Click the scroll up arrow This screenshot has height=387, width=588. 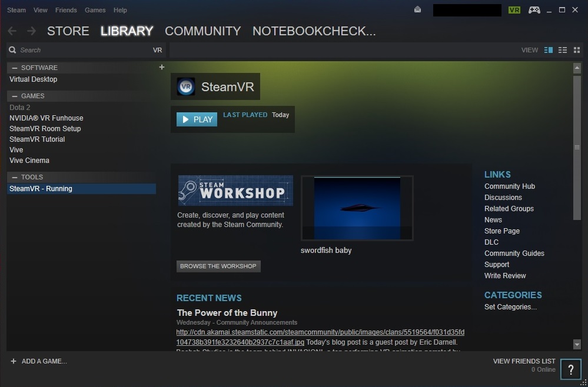click(577, 68)
